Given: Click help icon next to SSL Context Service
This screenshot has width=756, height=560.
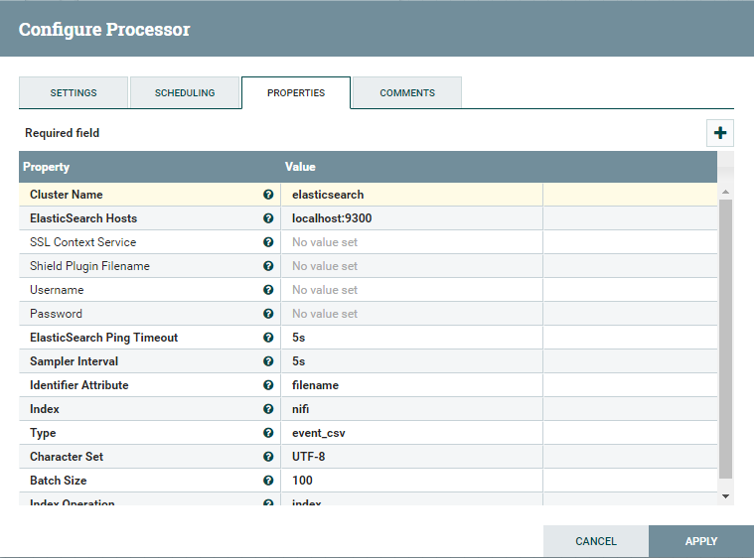Looking at the screenshot, I should [268, 242].
